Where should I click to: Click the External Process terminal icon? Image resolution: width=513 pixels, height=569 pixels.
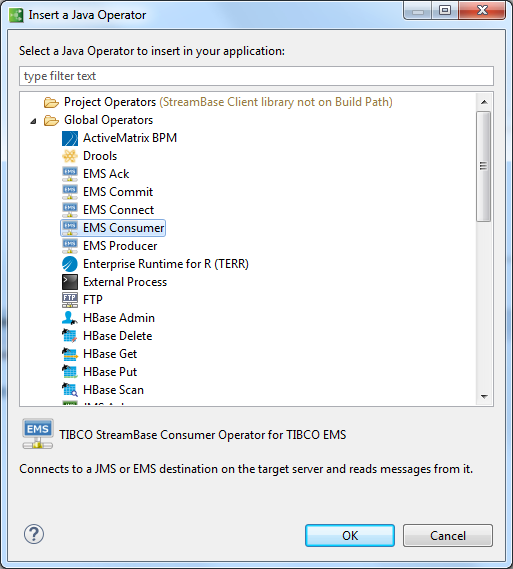pos(70,282)
